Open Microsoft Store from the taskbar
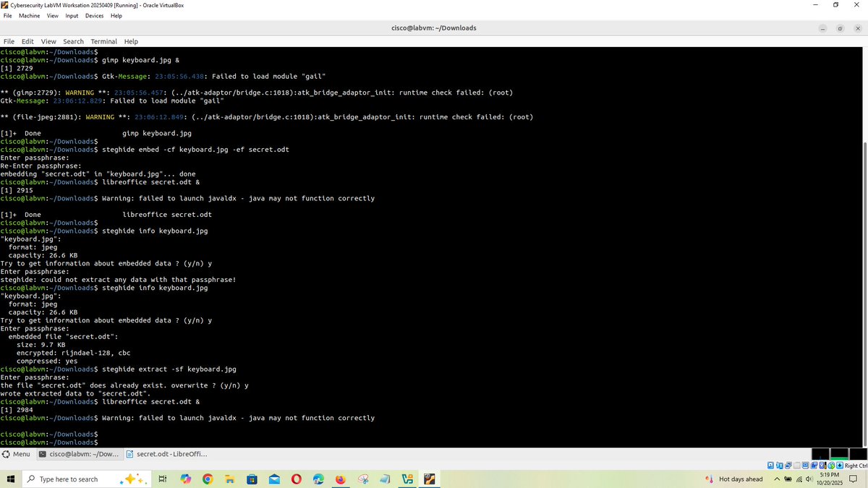 (252, 479)
